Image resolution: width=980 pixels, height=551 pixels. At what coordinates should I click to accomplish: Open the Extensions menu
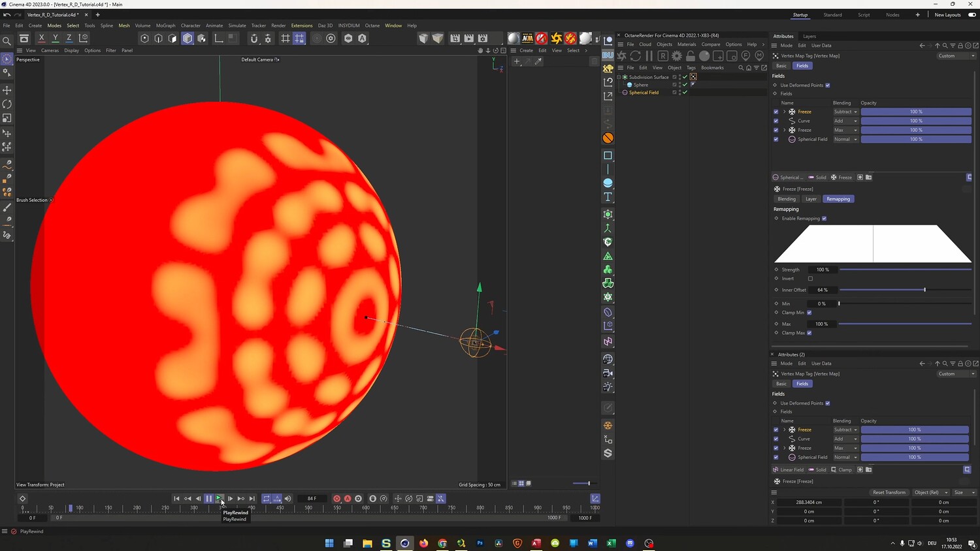302,25
